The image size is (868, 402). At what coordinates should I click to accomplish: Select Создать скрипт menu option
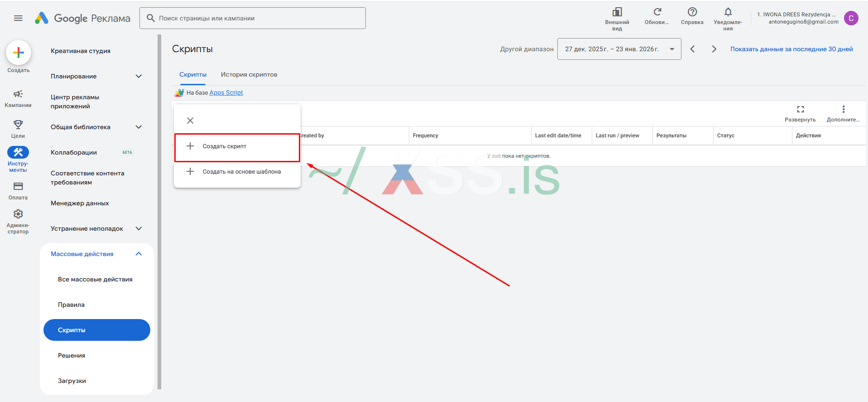click(237, 146)
